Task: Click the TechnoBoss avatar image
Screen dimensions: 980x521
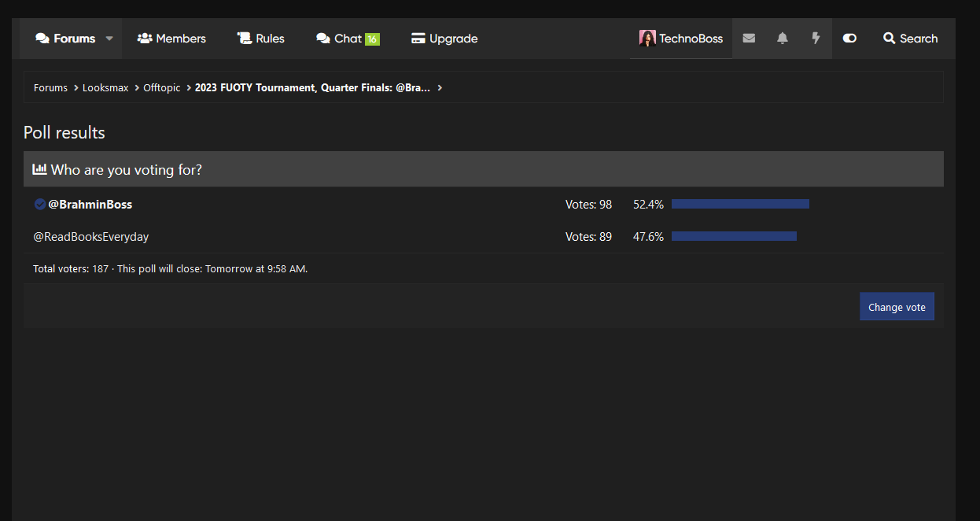Action: pyautogui.click(x=647, y=39)
